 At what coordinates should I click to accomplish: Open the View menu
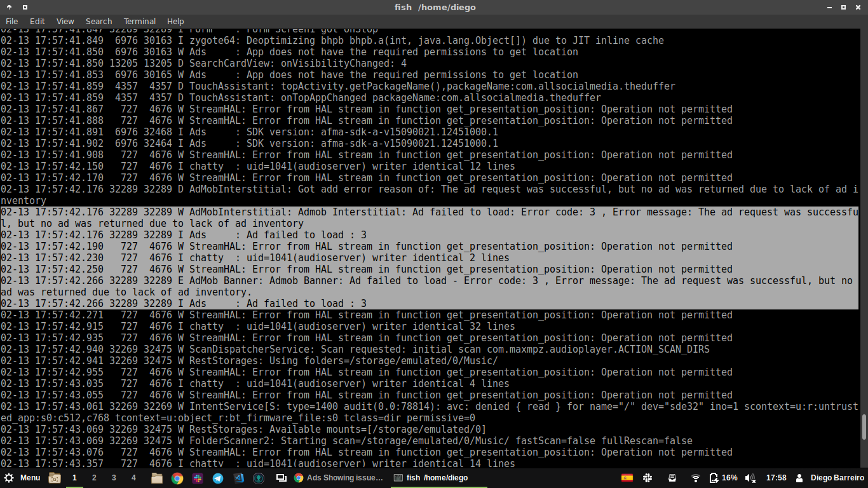65,21
